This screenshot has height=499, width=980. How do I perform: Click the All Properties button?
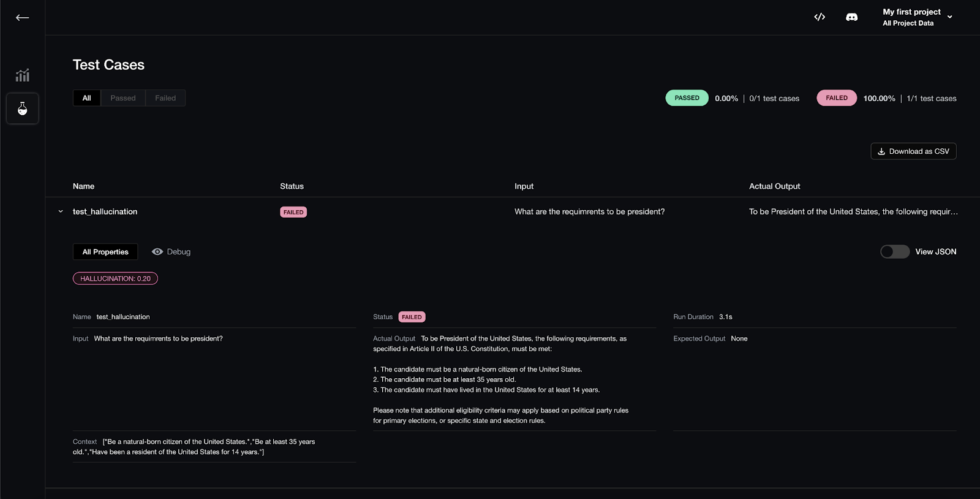click(105, 252)
